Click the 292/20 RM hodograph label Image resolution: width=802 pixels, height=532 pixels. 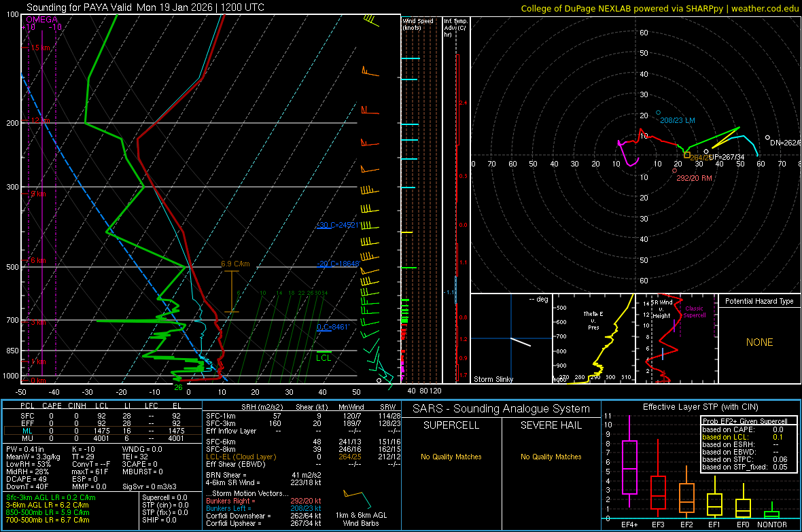pyautogui.click(x=694, y=178)
